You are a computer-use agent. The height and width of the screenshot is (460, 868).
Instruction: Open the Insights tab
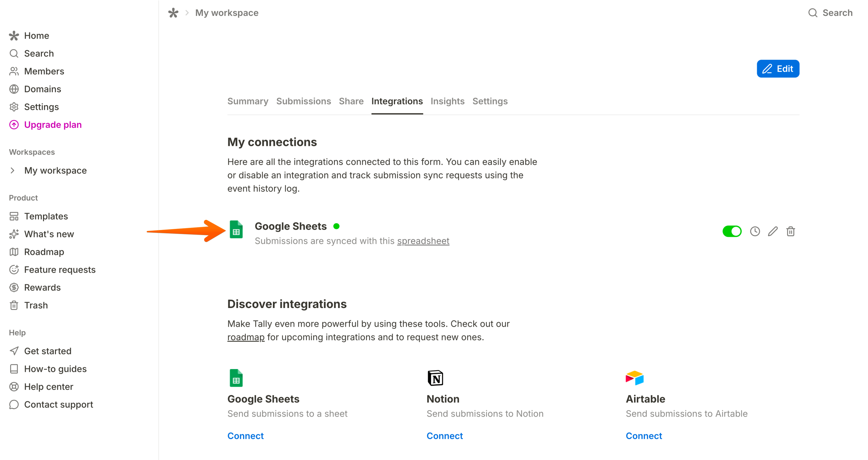pyautogui.click(x=447, y=101)
